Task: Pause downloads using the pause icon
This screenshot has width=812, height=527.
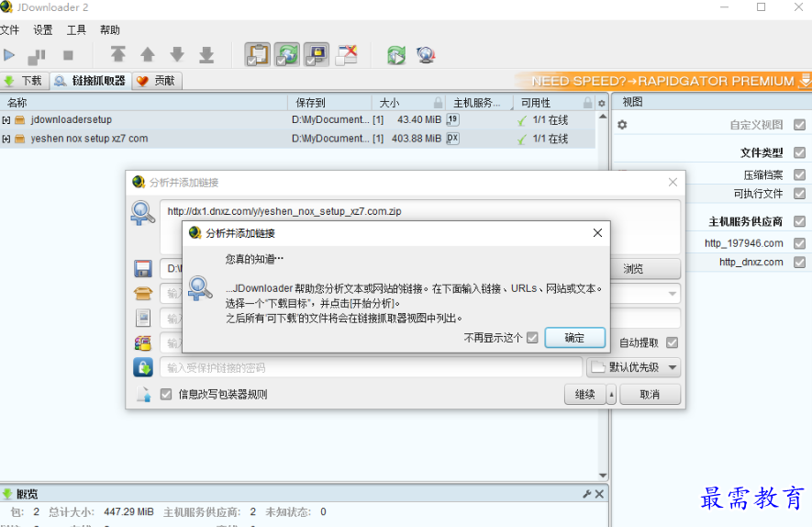Action: pos(37,55)
